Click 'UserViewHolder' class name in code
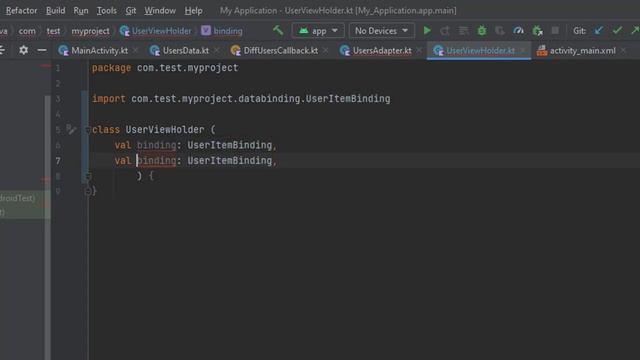The image size is (640, 360). (x=164, y=130)
